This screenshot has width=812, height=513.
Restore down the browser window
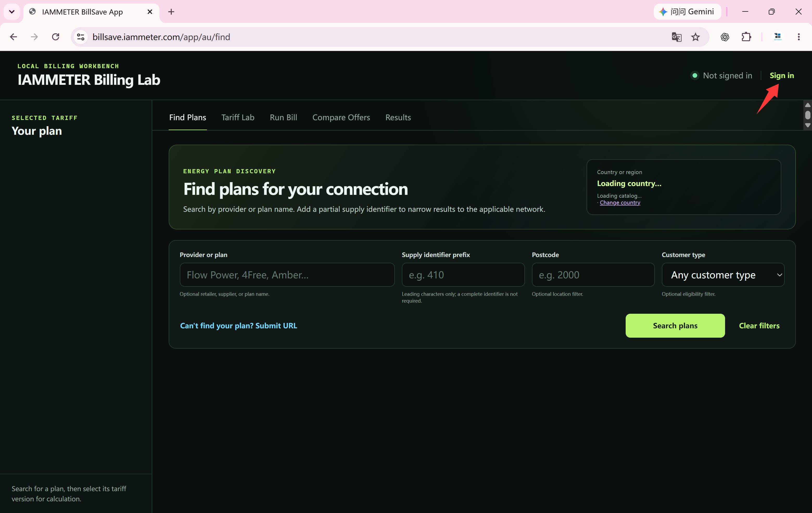[772, 12]
